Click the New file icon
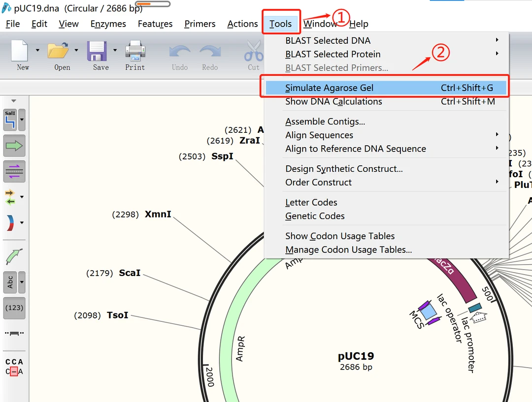The height and width of the screenshot is (402, 532). pos(20,51)
